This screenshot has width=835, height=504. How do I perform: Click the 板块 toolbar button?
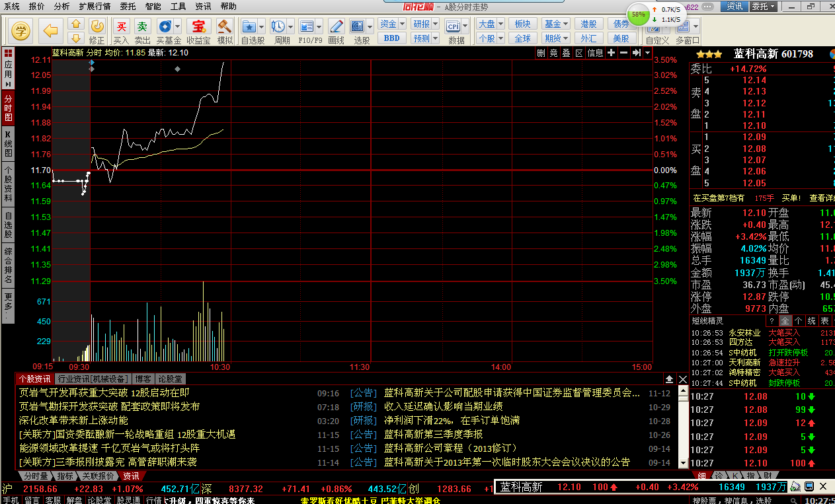[x=523, y=24]
